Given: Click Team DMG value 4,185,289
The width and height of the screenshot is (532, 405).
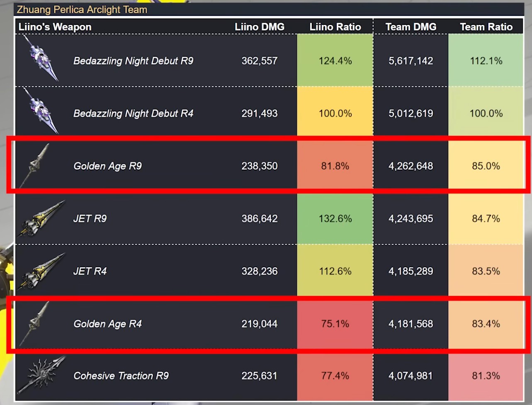Looking at the screenshot, I should 411,271.
